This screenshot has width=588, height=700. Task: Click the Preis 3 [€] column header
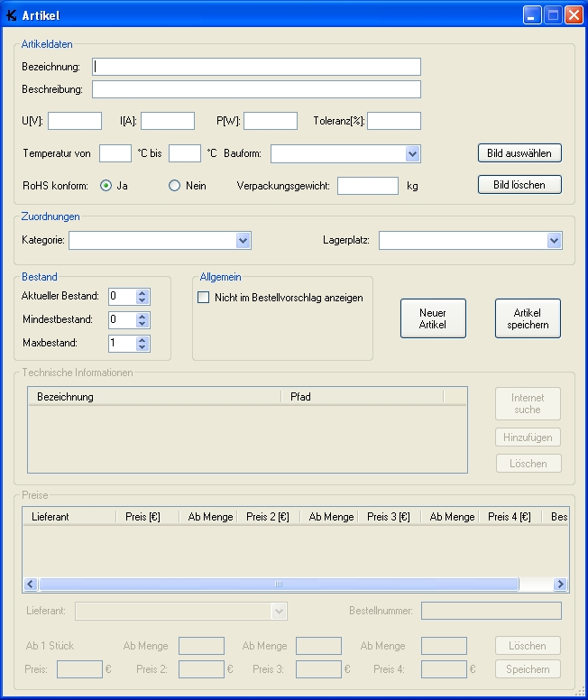click(389, 517)
